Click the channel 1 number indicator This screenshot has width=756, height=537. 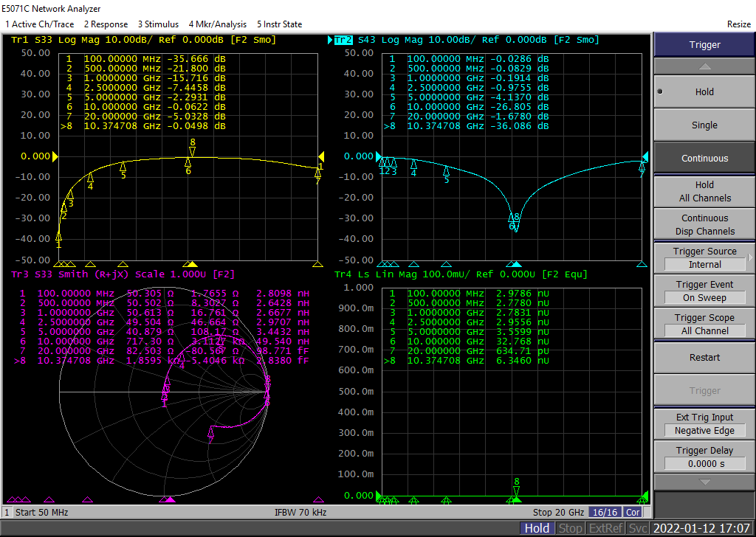click(7, 512)
